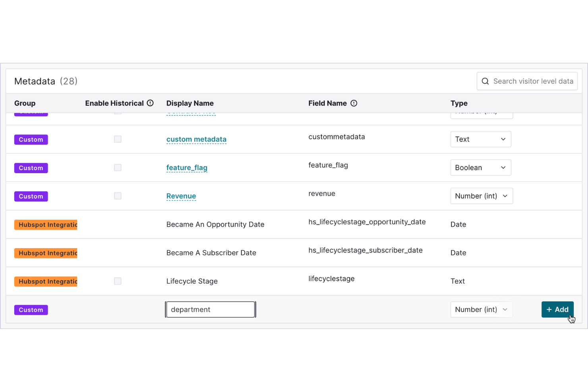Open the Text type dropdown for custom metadata
The height and width of the screenshot is (392, 588).
481,139
